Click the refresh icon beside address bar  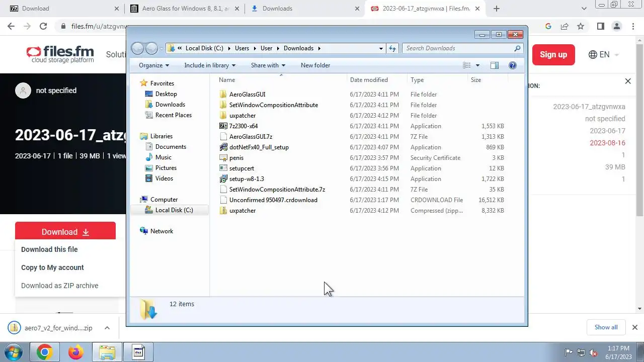point(393,48)
